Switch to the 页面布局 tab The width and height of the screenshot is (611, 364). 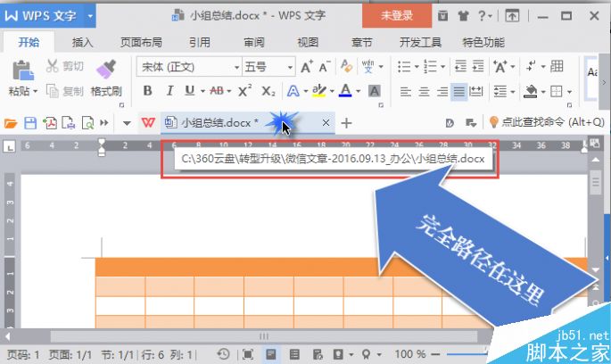[x=141, y=42]
